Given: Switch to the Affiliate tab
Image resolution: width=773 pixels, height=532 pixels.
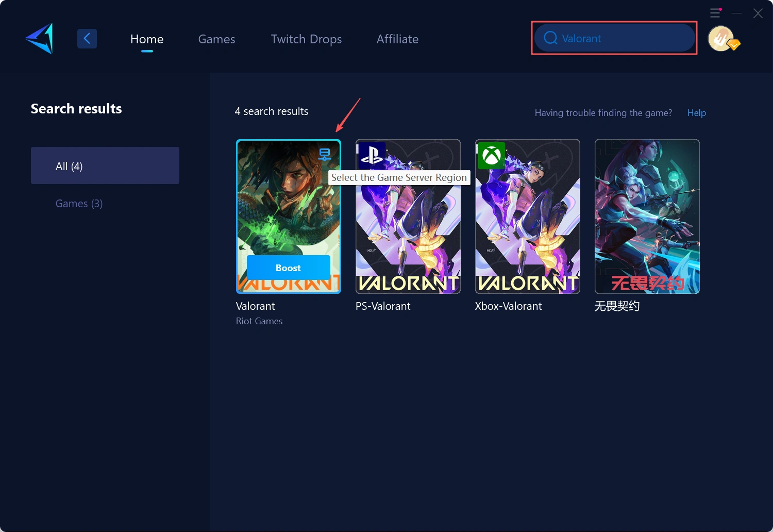Looking at the screenshot, I should click(397, 39).
